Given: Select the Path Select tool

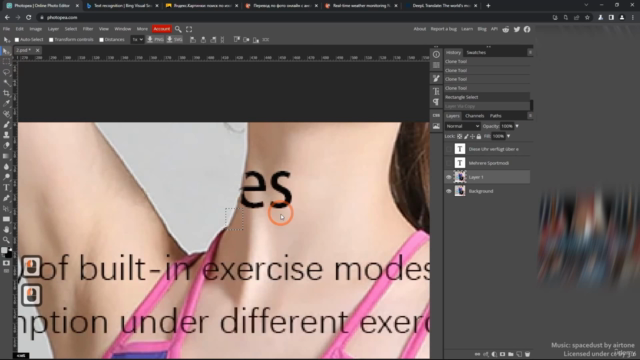Looking at the screenshot, I should pos(6,209).
